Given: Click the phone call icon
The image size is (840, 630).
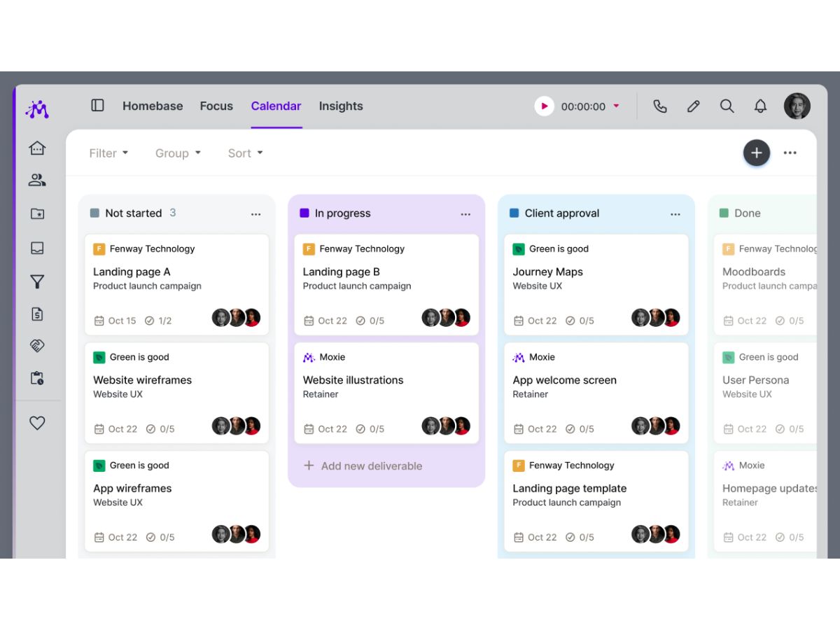Looking at the screenshot, I should 659,106.
